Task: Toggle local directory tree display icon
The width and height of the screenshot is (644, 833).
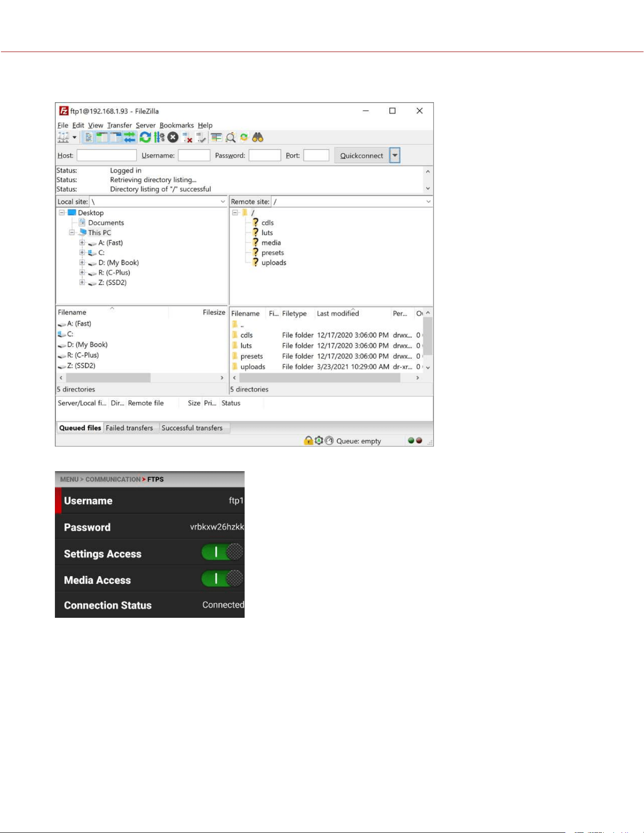Action: (102, 138)
